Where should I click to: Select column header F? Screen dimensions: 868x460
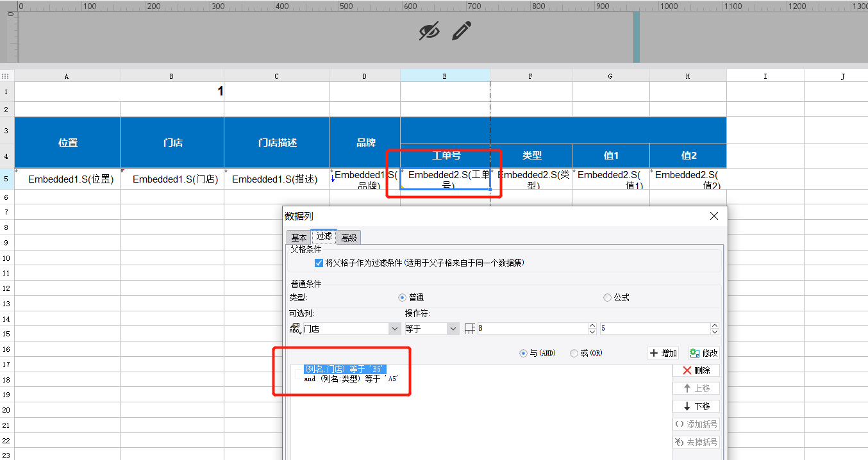click(531, 76)
